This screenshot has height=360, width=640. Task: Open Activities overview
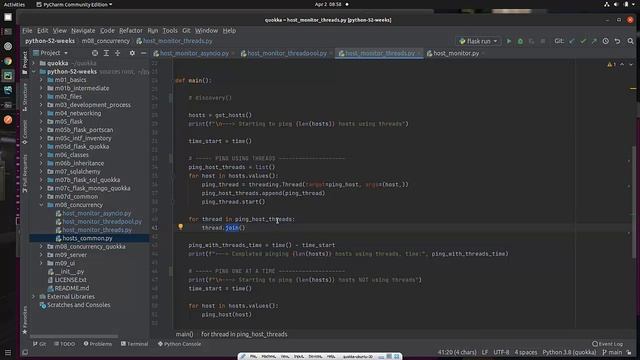click(x=14, y=4)
